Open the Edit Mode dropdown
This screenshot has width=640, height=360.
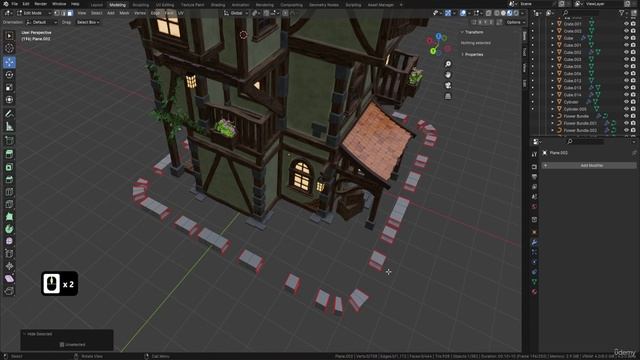click(34, 13)
